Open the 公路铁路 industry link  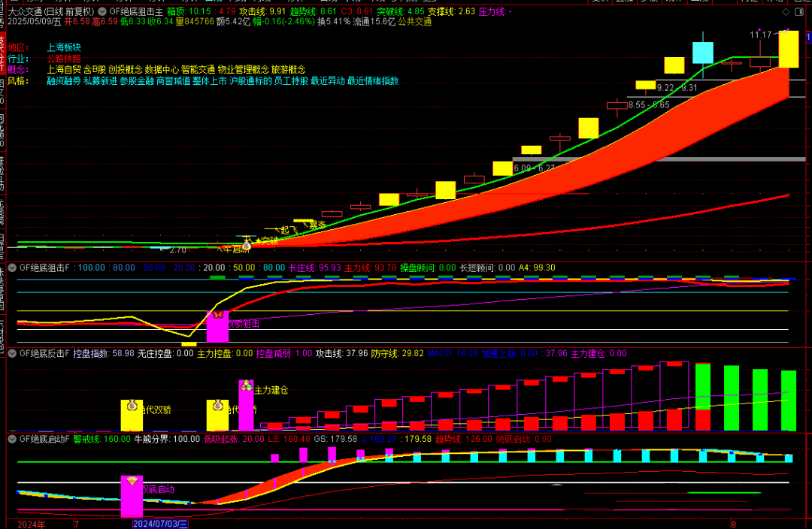(x=64, y=59)
